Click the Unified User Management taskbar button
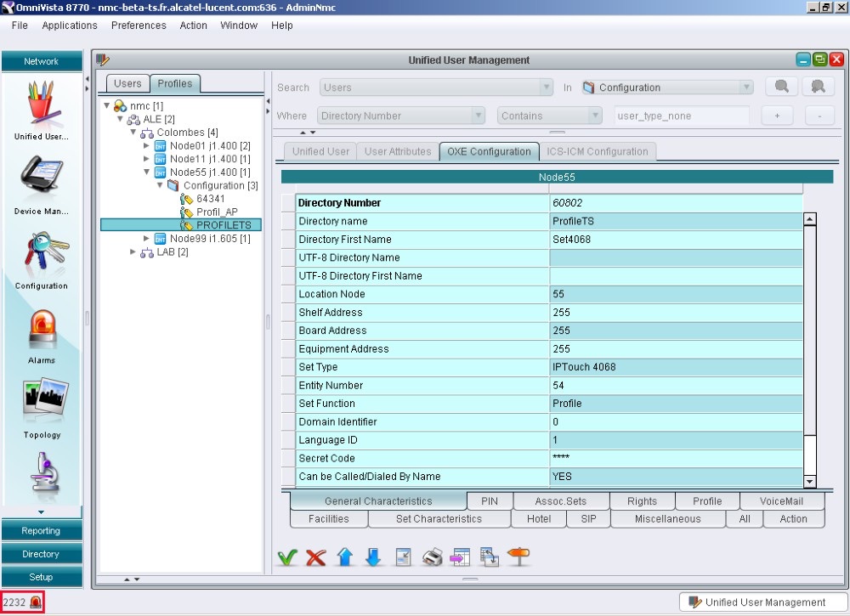850x616 pixels. tap(763, 602)
